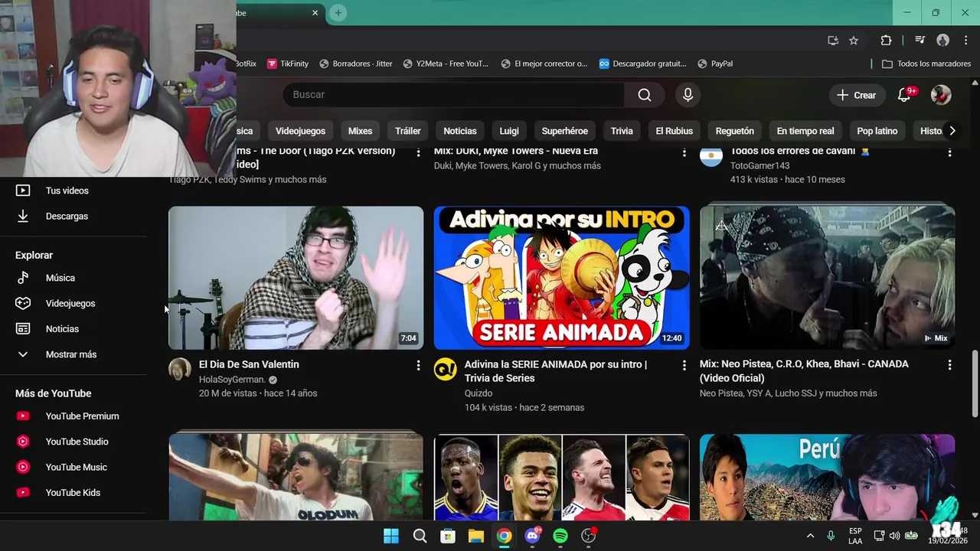Open a new Chrome tab
Viewport: 980px width, 551px height.
[338, 13]
